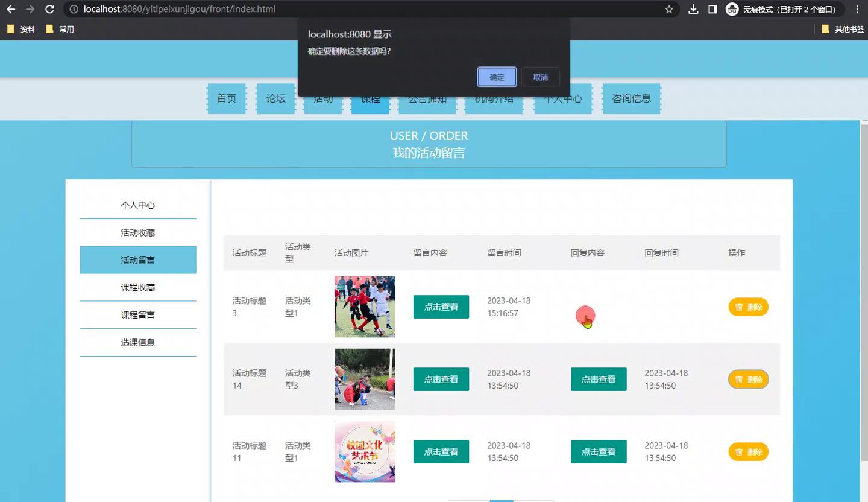Image resolution: width=868 pixels, height=502 pixels.
Task: Click the browser back arrow
Action: click(11, 9)
